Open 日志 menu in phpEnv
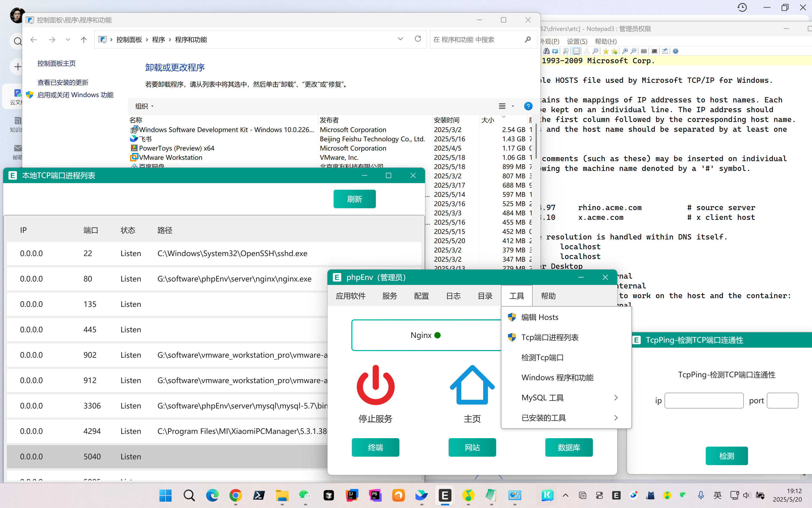The width and height of the screenshot is (812, 508). click(453, 296)
